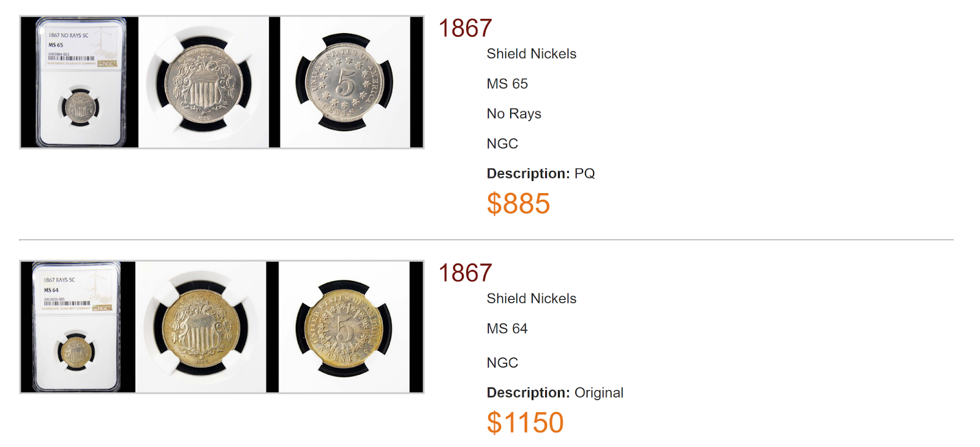Select the $885 price

518,204
